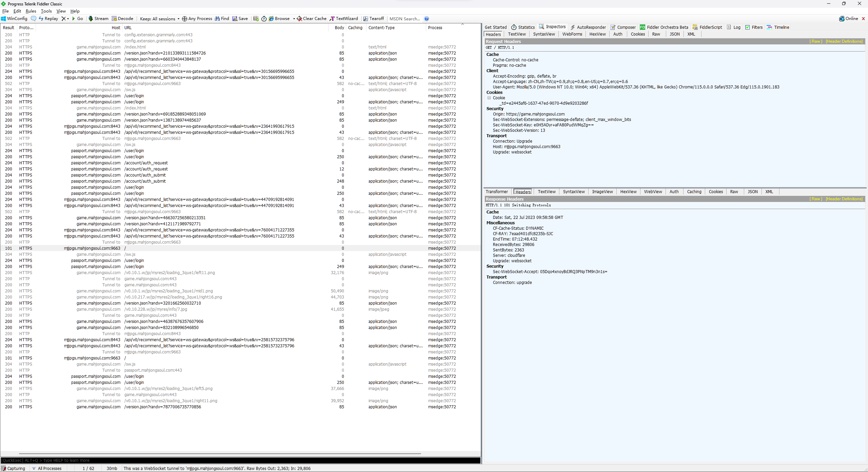Viewport: 868px width, 472px height.
Task: Open the Composer tab
Action: [x=623, y=27]
